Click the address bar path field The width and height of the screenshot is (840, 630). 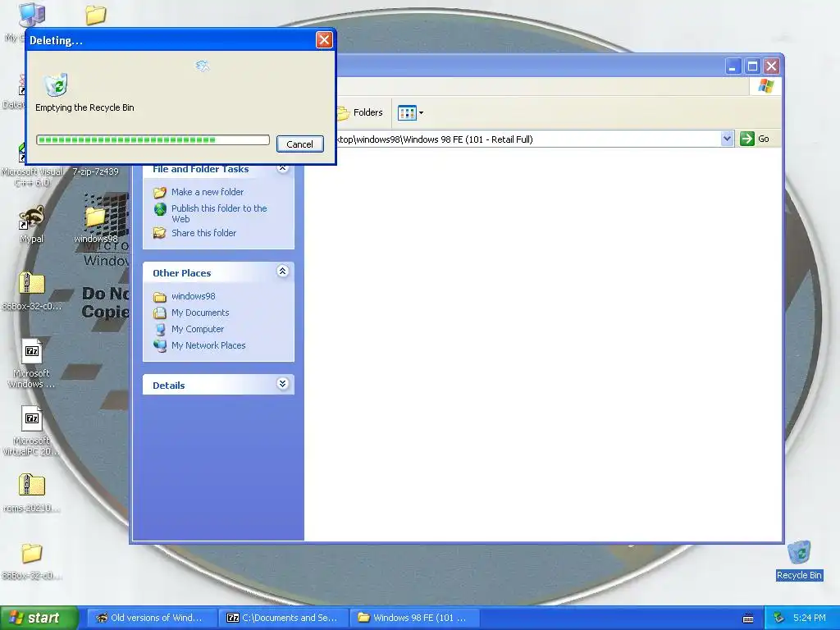pyautogui.click(x=527, y=139)
